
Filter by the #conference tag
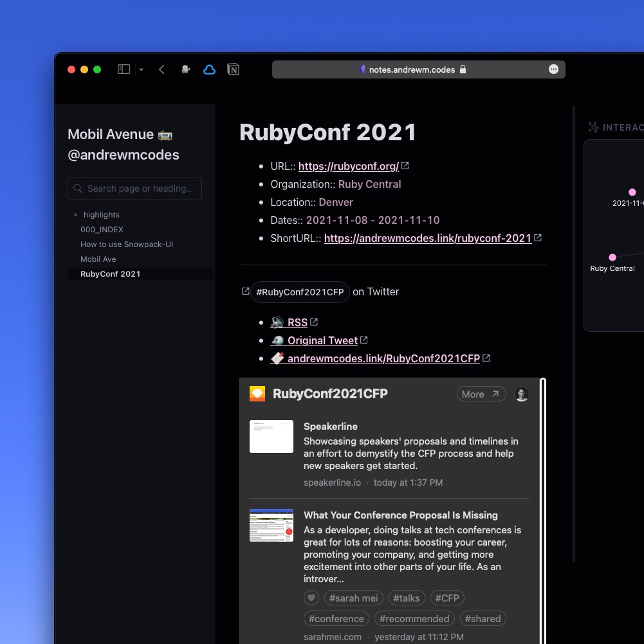click(x=336, y=618)
